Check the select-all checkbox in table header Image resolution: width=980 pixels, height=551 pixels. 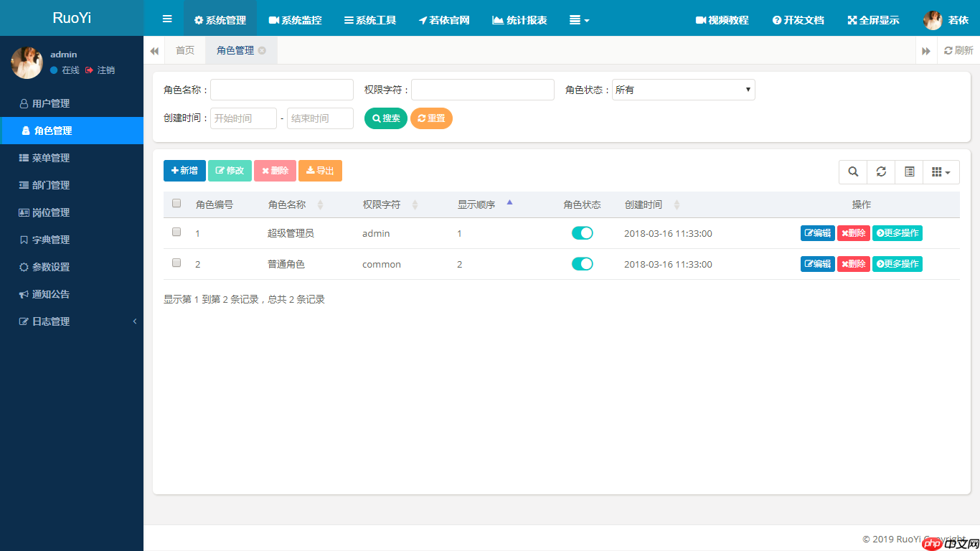[x=176, y=204]
